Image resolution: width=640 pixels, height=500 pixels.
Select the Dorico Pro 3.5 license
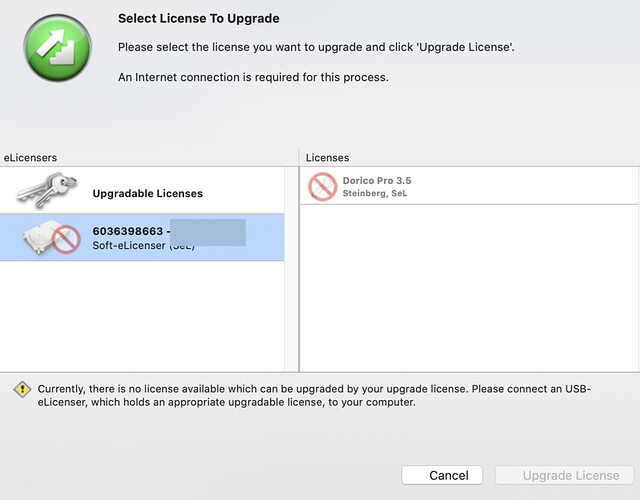point(469,186)
